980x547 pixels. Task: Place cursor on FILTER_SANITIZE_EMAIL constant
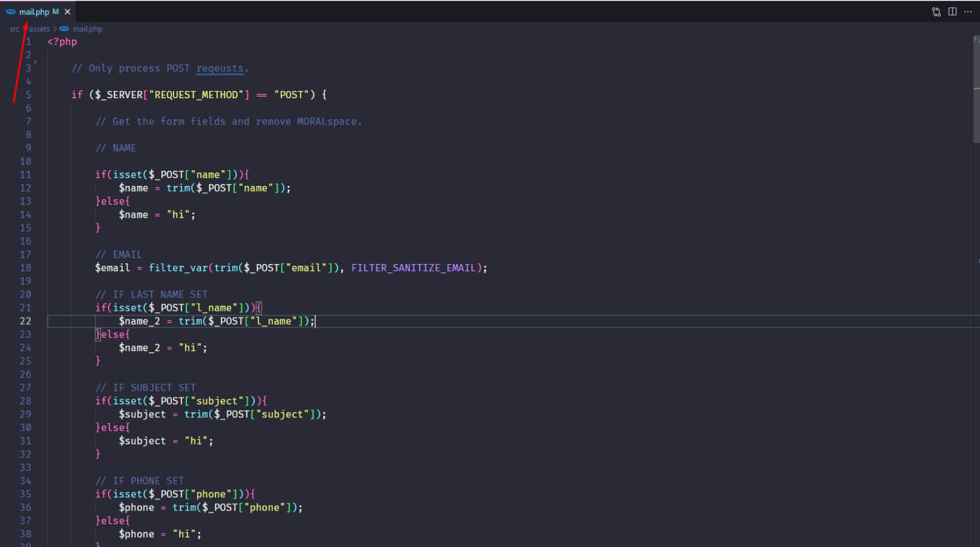tap(413, 268)
